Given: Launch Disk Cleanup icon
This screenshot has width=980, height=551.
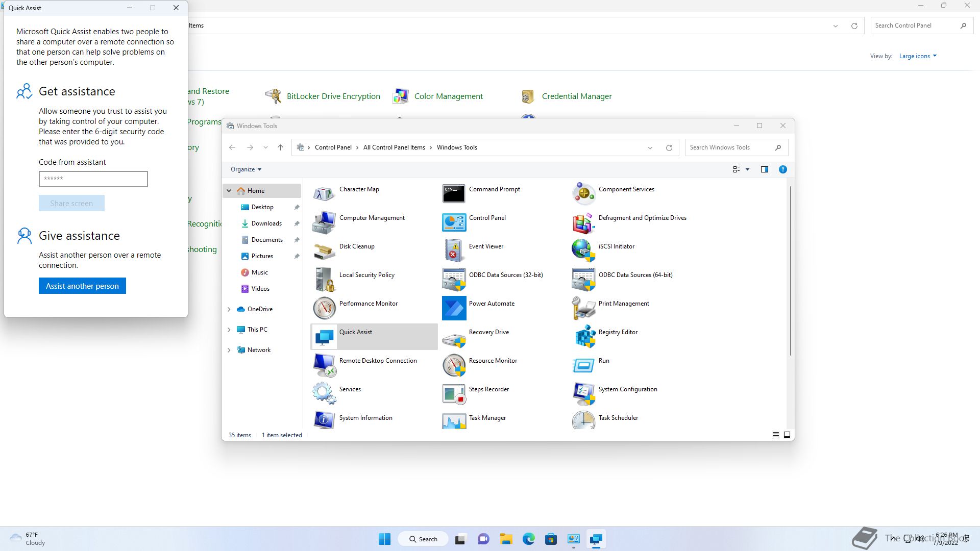Looking at the screenshot, I should tap(324, 251).
